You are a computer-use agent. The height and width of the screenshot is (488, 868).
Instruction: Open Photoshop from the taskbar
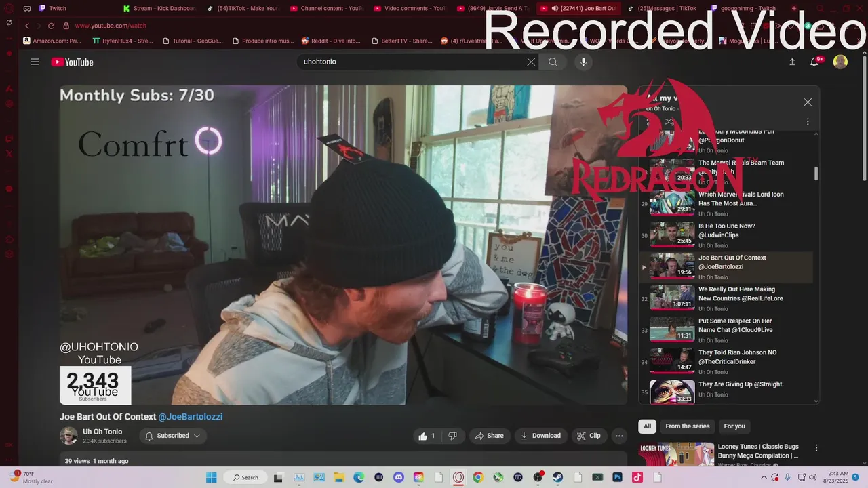618,477
